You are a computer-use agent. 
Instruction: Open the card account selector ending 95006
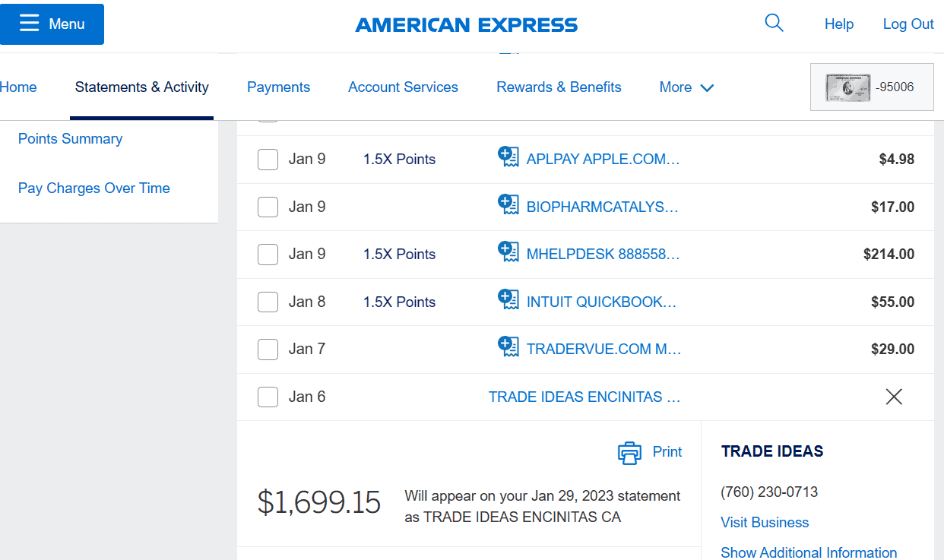872,87
